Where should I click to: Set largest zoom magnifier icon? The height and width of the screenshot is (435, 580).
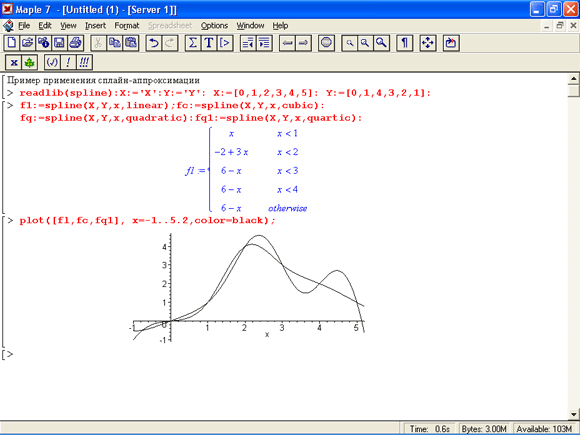[x=381, y=43]
